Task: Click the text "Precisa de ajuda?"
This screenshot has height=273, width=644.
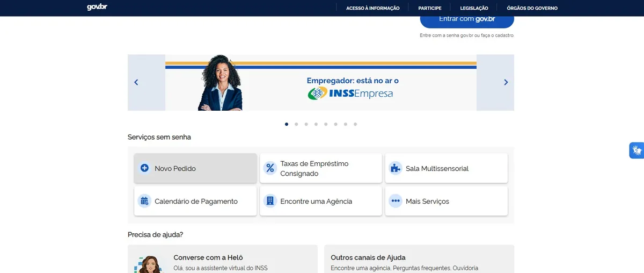Action: [x=156, y=235]
